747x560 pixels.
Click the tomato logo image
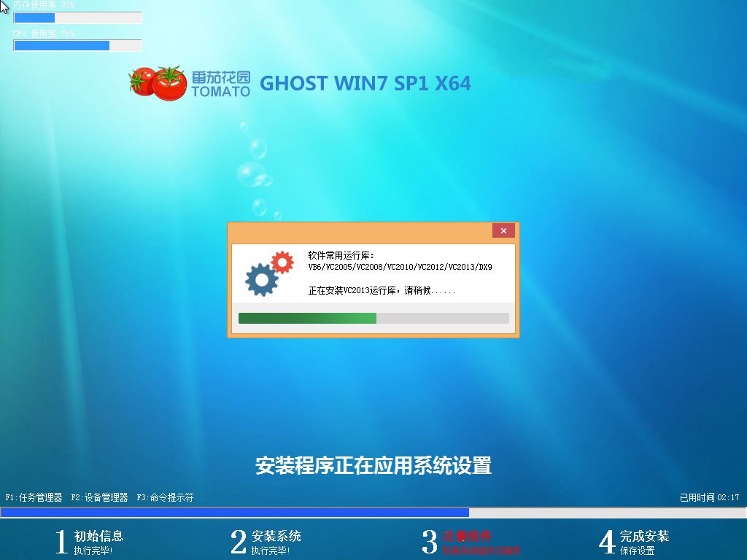(158, 83)
